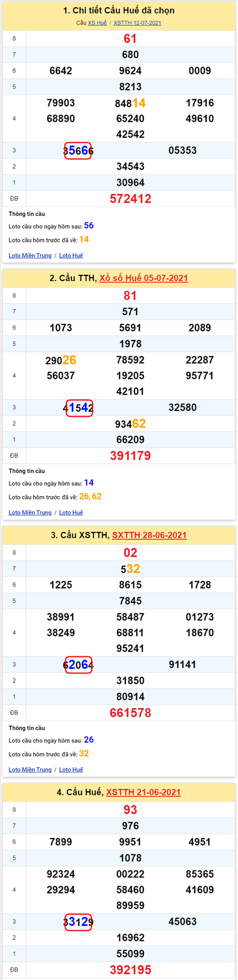The image size is (238, 980).
Task: Select special prize number 391179
Action: tap(130, 456)
